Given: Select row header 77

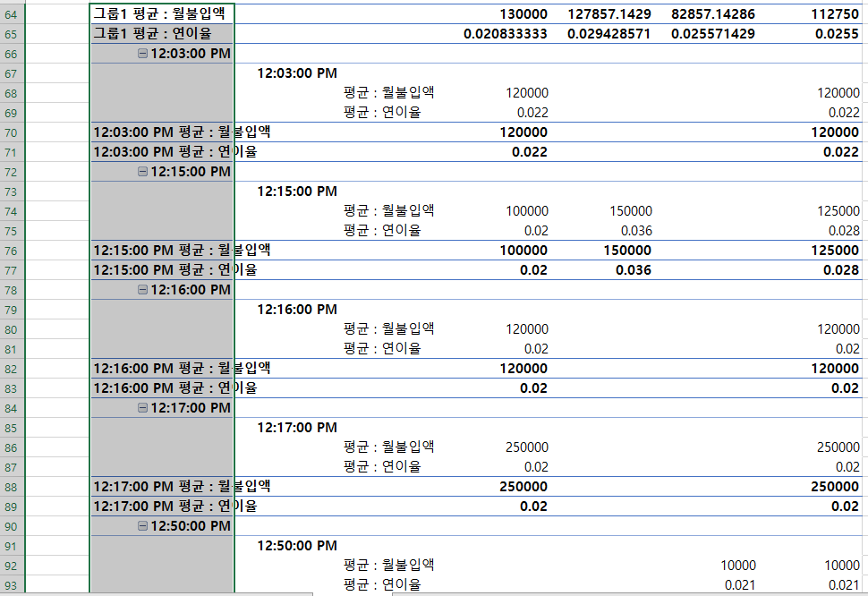Looking at the screenshot, I should coord(12,270).
